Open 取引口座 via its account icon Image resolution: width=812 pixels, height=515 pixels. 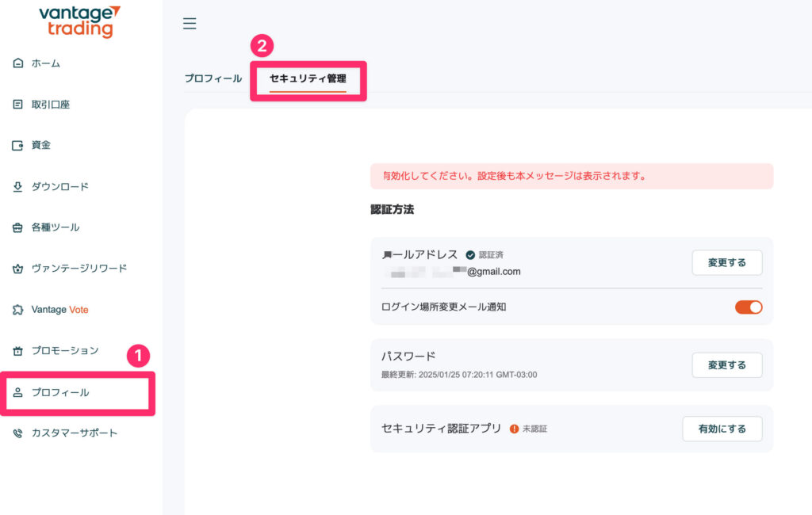17,104
